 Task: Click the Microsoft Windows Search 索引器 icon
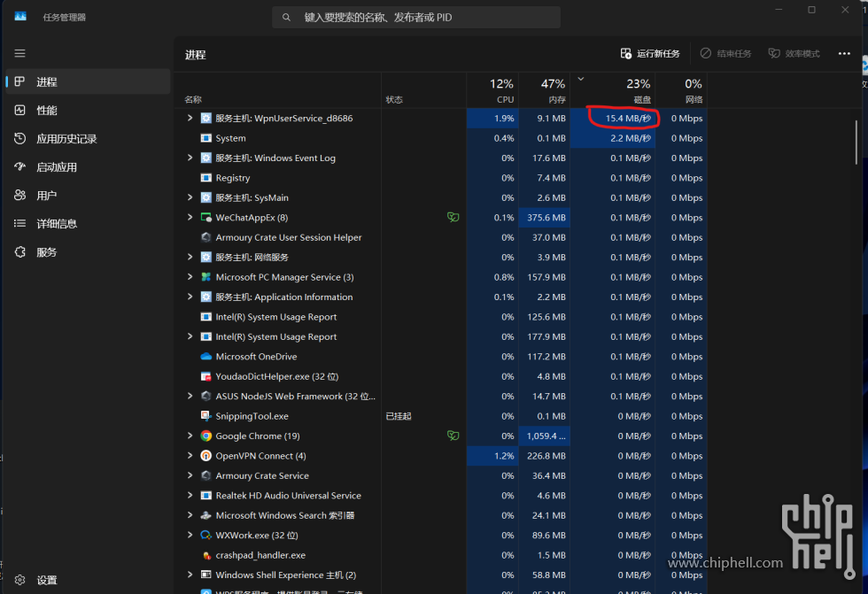click(205, 515)
